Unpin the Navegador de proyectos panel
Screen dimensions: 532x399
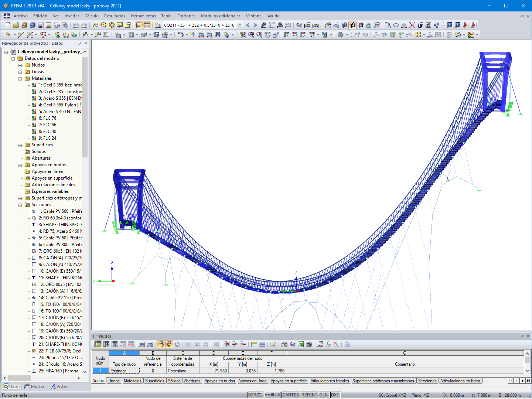click(x=79, y=43)
